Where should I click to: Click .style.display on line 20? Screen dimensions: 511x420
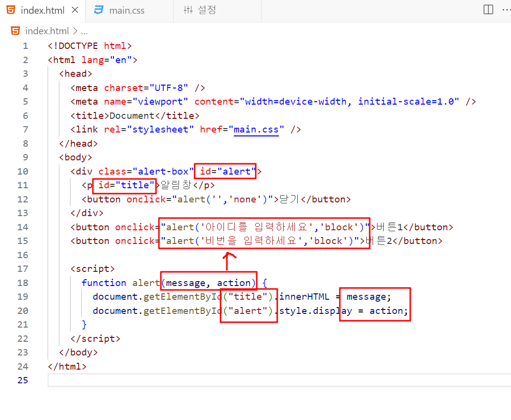pos(313,311)
